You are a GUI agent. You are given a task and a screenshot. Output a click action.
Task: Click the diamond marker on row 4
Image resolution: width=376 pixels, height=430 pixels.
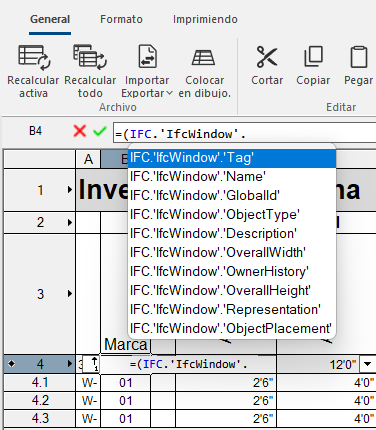11,364
